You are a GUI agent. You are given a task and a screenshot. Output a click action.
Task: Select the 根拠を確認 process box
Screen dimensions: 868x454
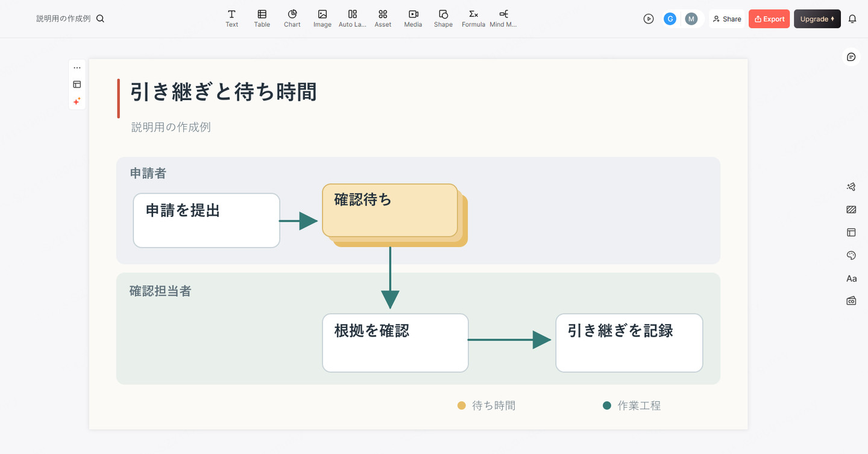click(x=395, y=343)
